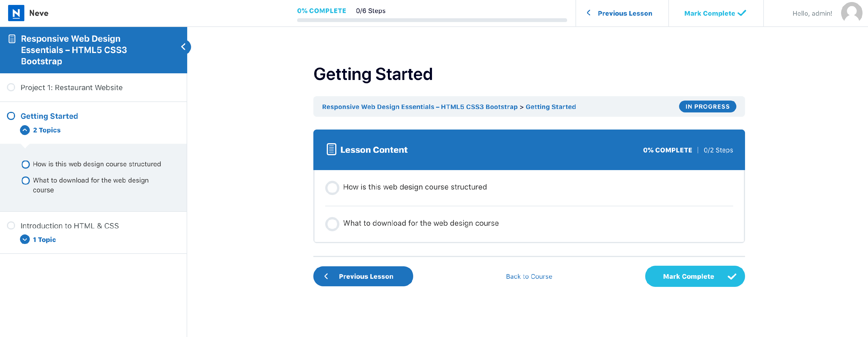Click the IN PROGRESS status badge
Screen dimensions: 868x337
pos(707,107)
